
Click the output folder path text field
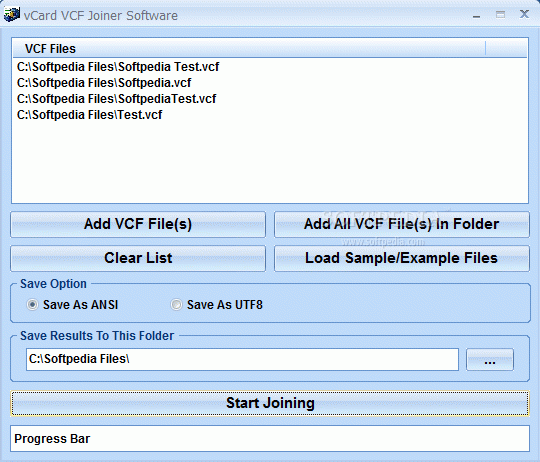(242, 359)
